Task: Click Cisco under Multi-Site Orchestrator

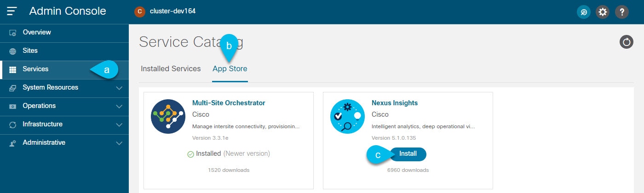Action: pos(201,114)
